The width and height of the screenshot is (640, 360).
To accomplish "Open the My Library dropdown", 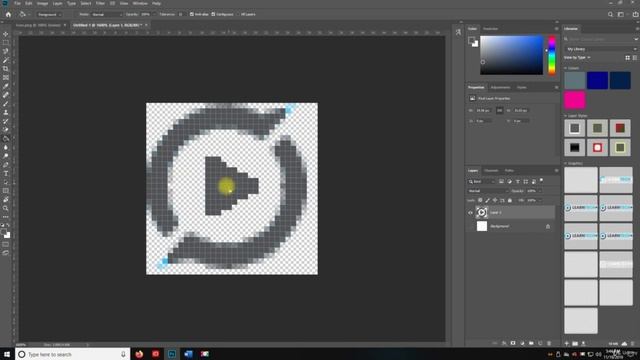I will coord(601,49).
